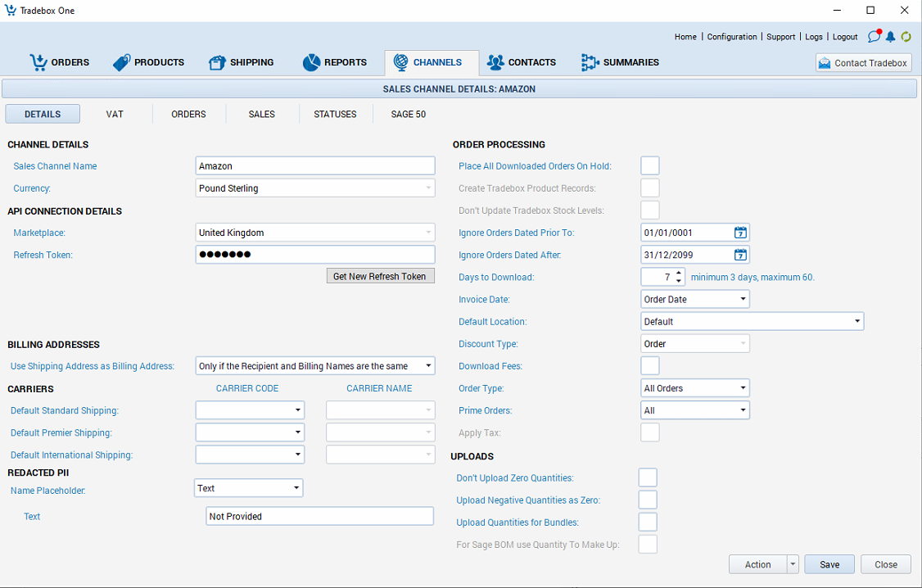Click the Tradebox One title bar logo

pyautogui.click(x=11, y=10)
